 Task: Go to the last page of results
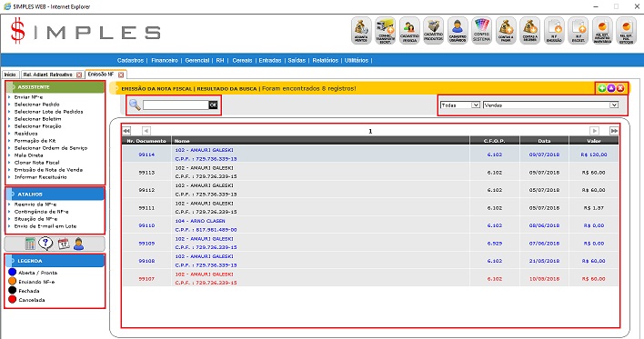pos(614,131)
